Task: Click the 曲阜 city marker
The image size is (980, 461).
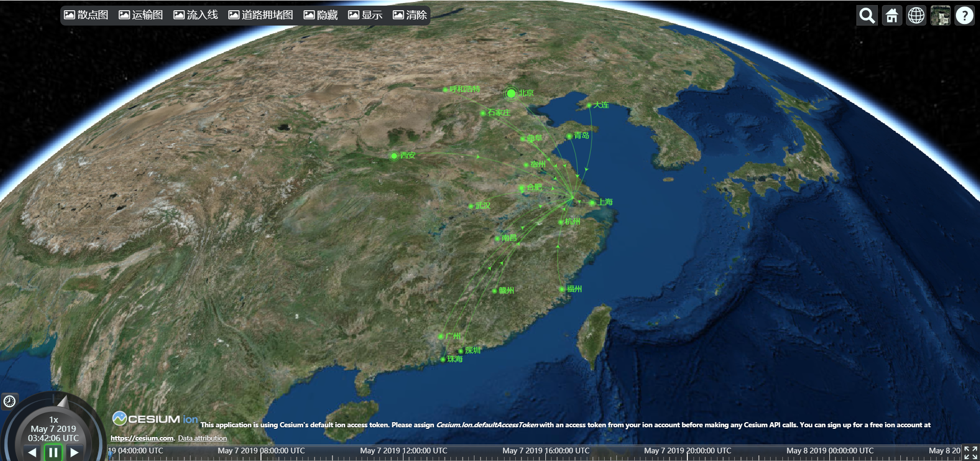Action: tap(522, 139)
